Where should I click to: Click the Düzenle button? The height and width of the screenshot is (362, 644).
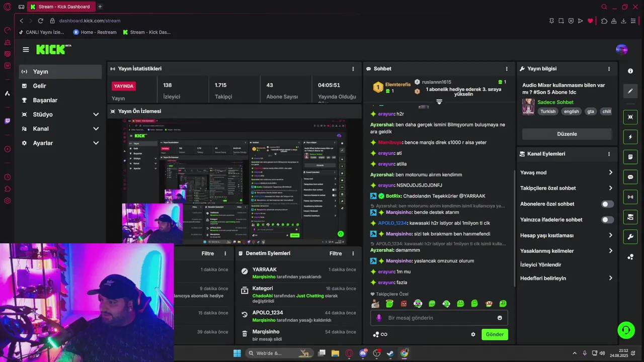click(x=567, y=134)
